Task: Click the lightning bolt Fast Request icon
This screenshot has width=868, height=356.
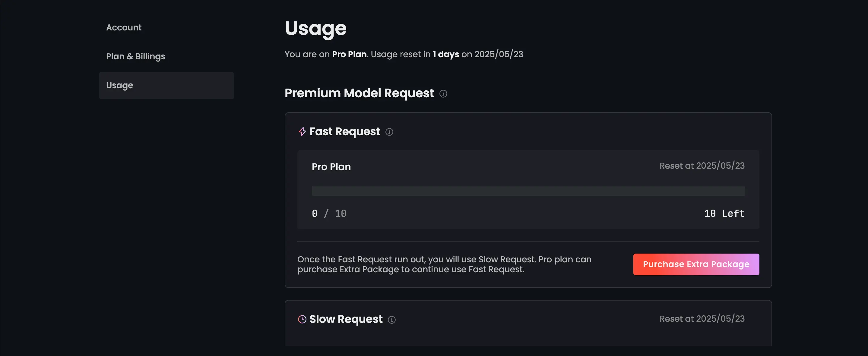Action: point(302,132)
